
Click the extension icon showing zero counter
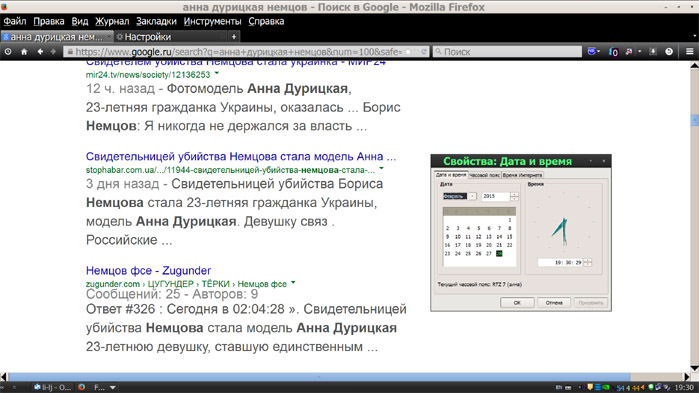click(613, 52)
